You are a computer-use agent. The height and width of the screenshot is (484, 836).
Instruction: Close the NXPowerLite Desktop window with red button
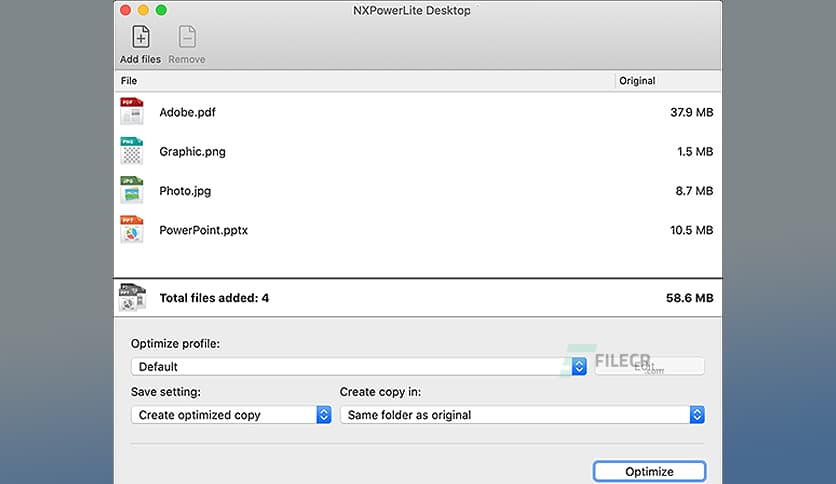click(126, 10)
